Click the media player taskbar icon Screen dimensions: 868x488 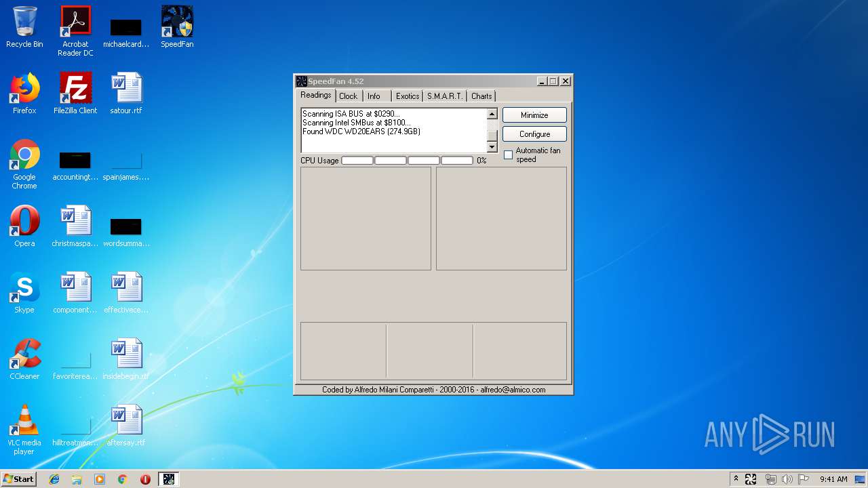pos(100,479)
